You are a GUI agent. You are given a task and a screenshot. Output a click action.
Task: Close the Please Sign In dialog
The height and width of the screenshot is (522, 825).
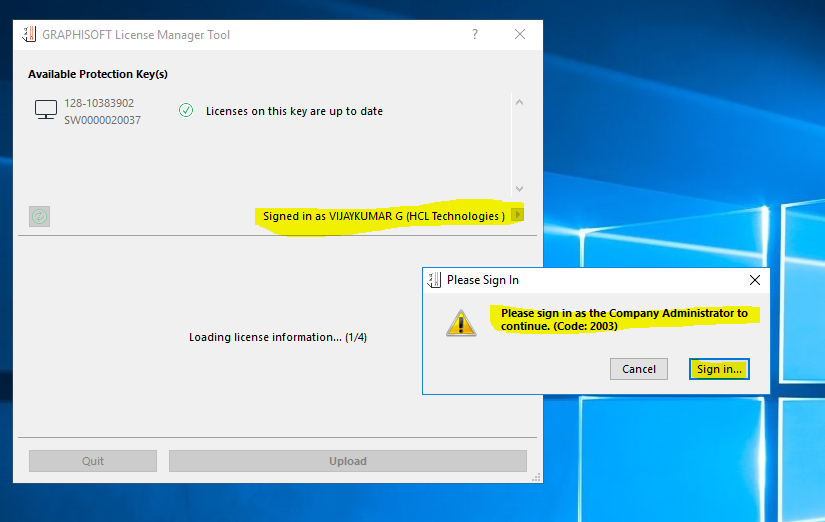(x=754, y=280)
